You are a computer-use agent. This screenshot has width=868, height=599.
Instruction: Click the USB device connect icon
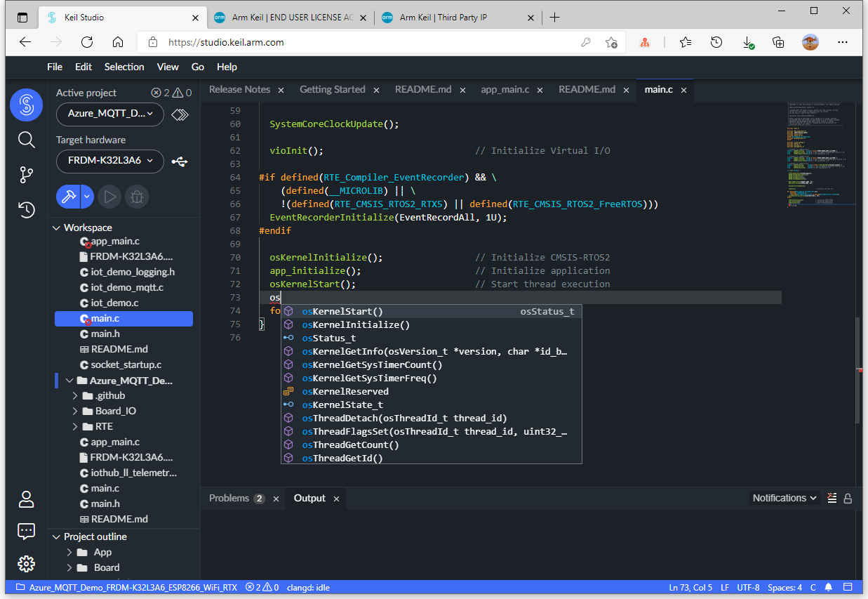coord(180,162)
